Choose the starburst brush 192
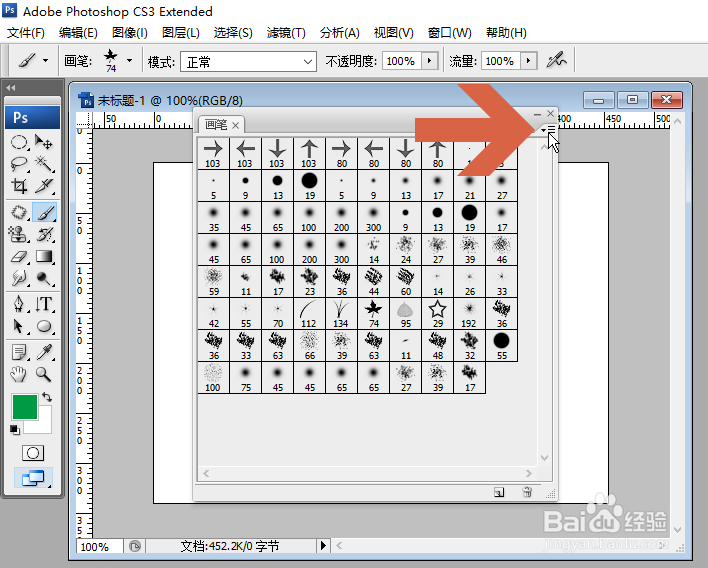The height and width of the screenshot is (568, 708). 470,314
